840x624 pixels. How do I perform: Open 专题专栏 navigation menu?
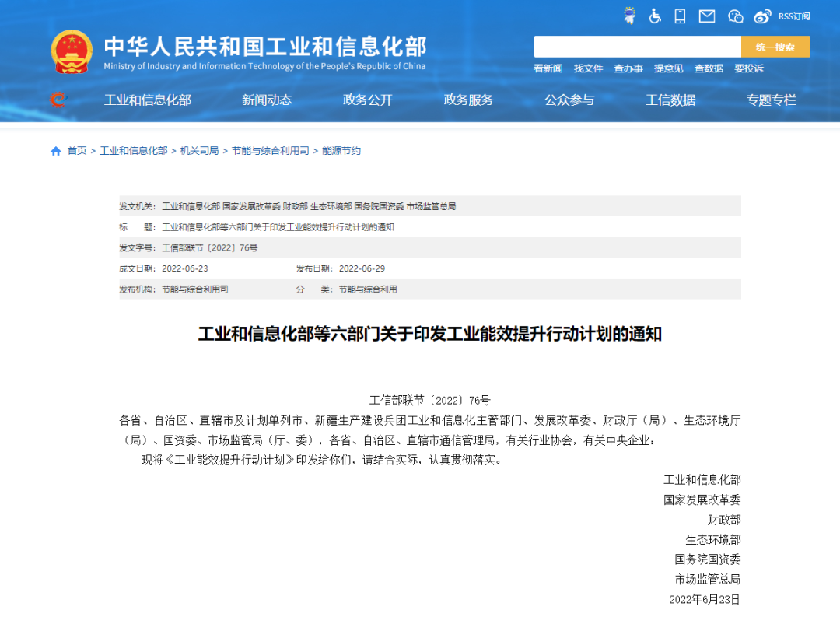click(772, 100)
